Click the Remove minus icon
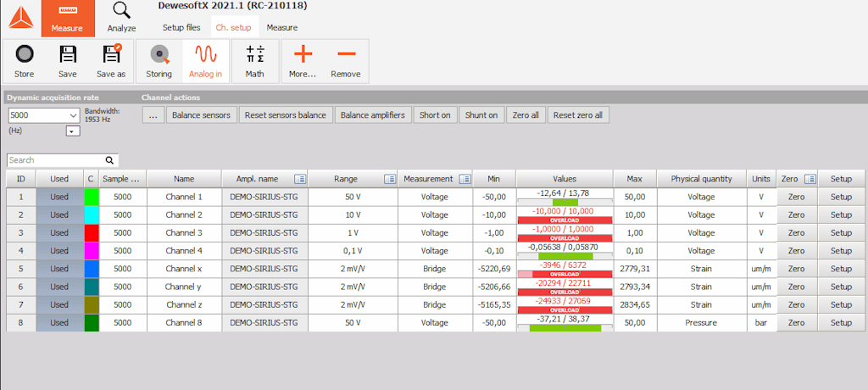Viewport: 868px width, 390px height. tap(347, 53)
